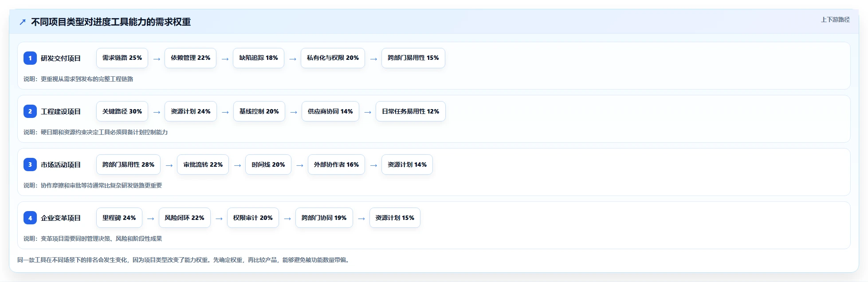This screenshot has height=282, width=868.
Task: Select the number 1 badge for 研发交付项目
Action: click(x=30, y=58)
